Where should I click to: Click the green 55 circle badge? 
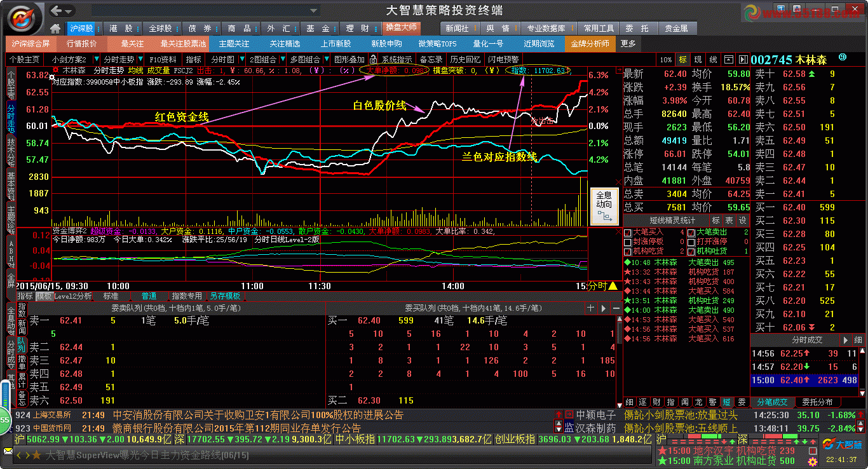click(5, 420)
